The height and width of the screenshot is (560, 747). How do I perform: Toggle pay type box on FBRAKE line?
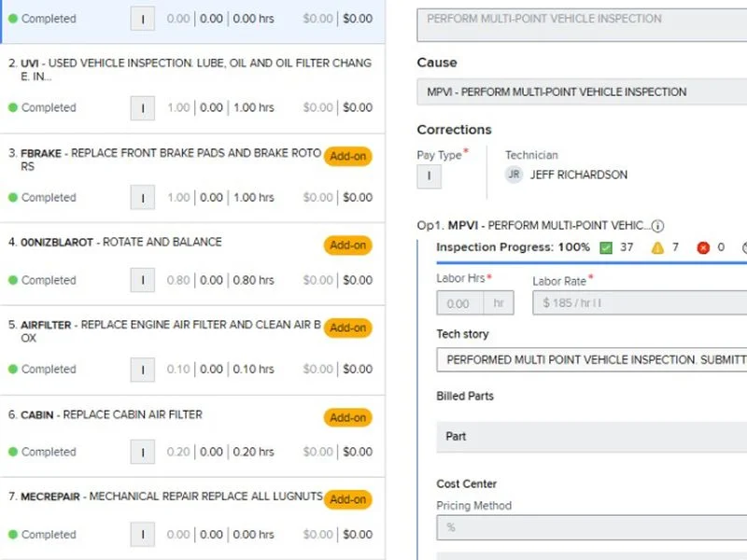pyautogui.click(x=142, y=198)
